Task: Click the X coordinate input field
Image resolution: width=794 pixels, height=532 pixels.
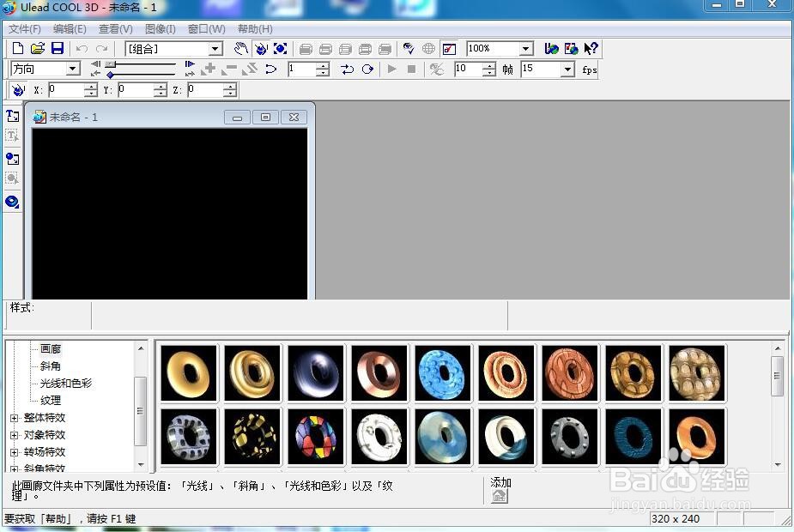Action: pyautogui.click(x=66, y=90)
